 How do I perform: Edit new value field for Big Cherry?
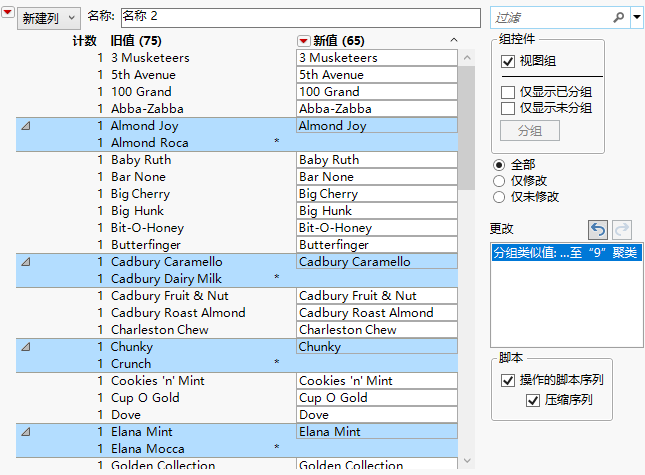point(377,194)
